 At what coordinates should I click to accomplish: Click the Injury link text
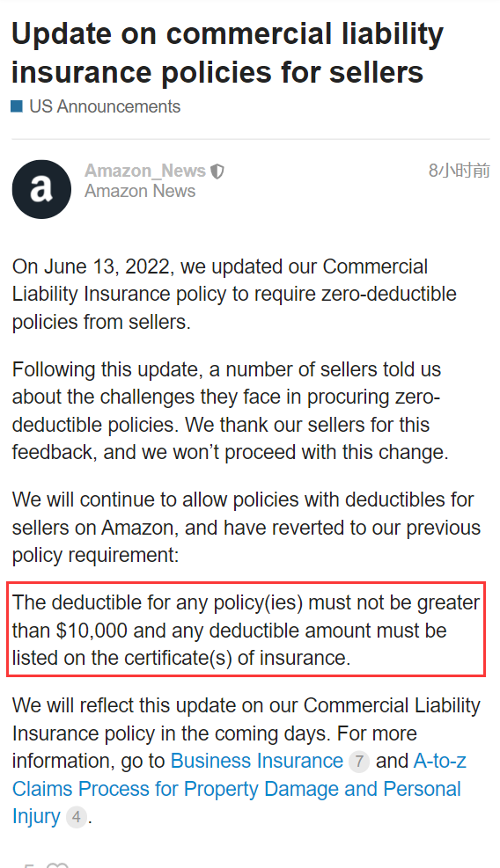pyautogui.click(x=36, y=816)
